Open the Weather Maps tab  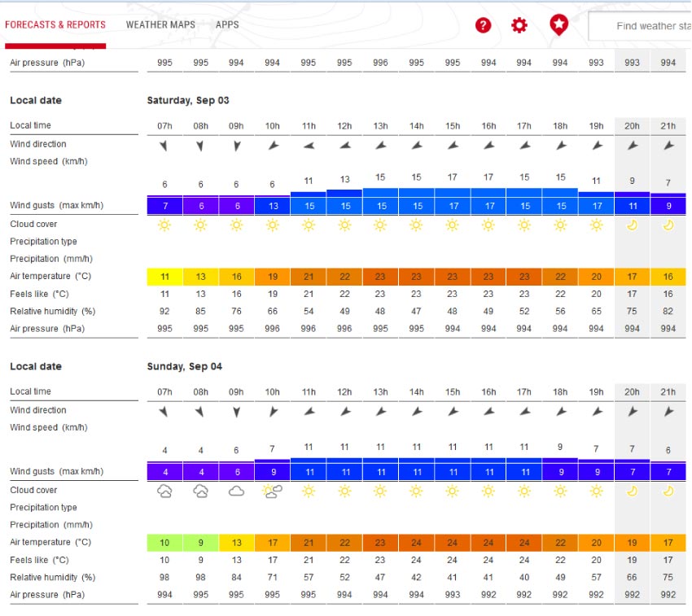[x=160, y=24]
